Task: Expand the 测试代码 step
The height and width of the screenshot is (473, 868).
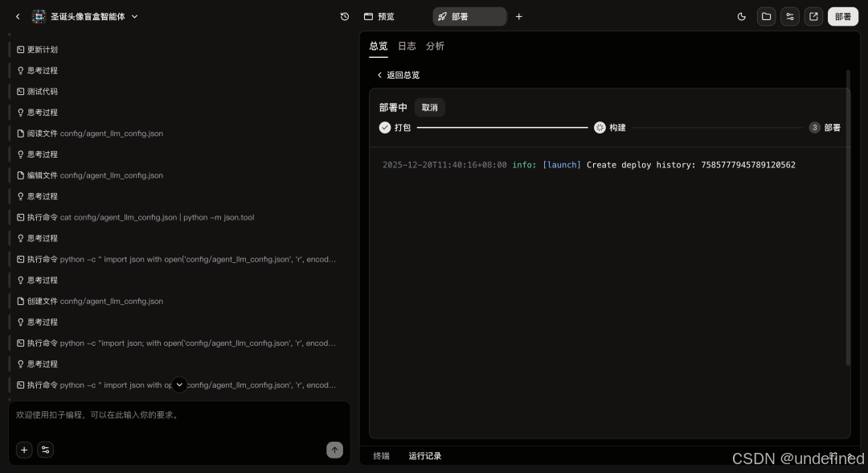Action: point(37,92)
